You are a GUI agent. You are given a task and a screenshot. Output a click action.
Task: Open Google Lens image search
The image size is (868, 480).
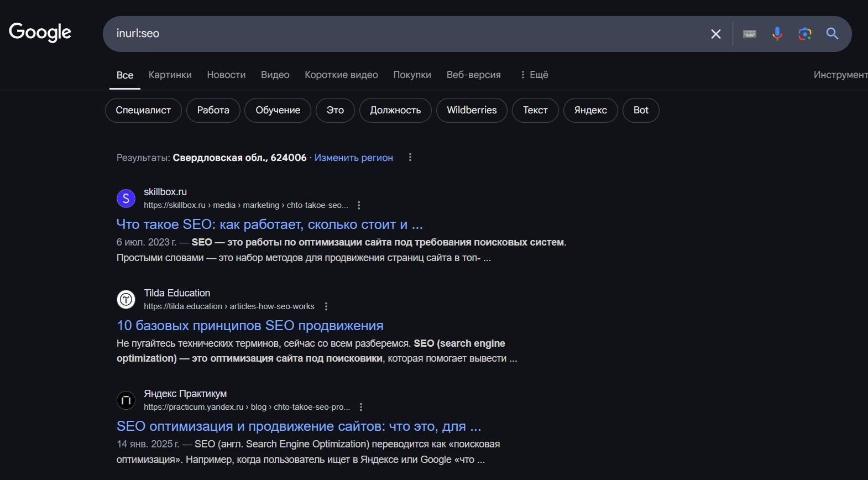(805, 34)
